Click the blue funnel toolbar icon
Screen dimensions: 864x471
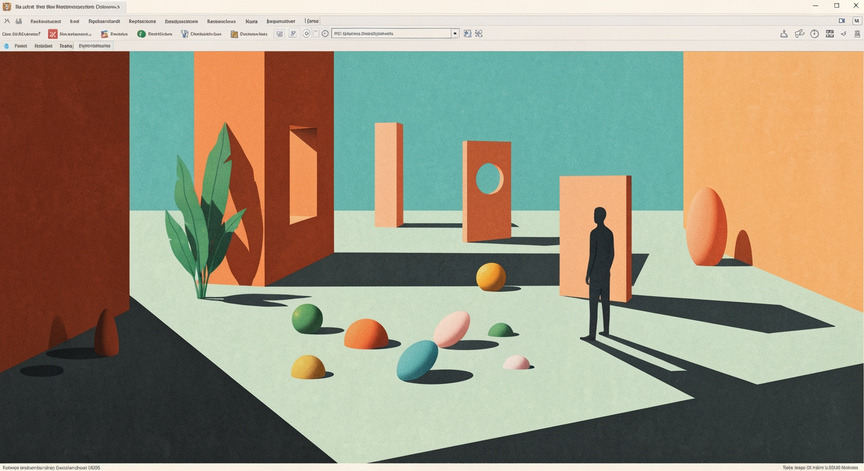tap(185, 34)
